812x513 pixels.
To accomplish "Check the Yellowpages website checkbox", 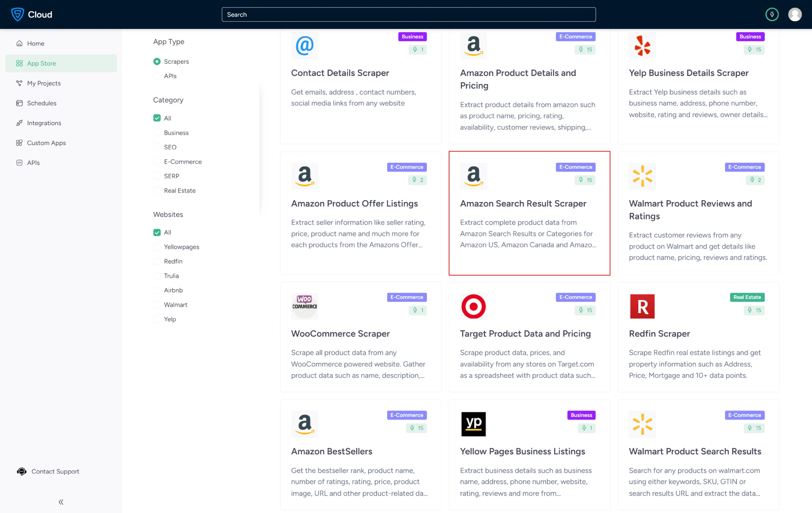I will pos(157,247).
